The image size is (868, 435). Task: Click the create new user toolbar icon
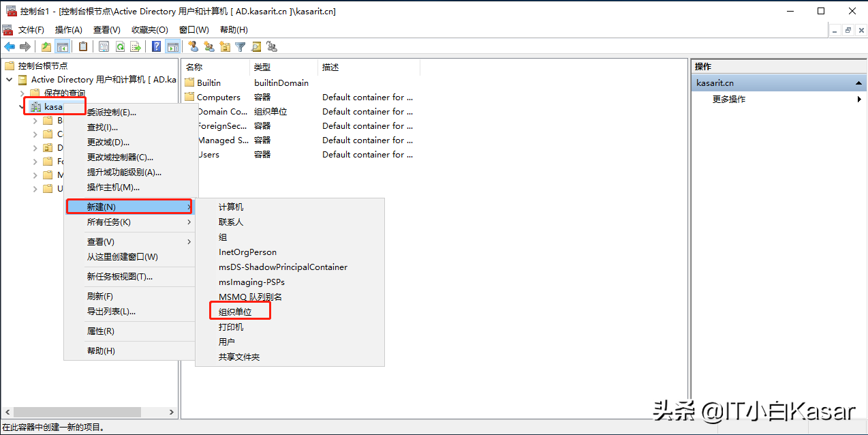point(193,46)
